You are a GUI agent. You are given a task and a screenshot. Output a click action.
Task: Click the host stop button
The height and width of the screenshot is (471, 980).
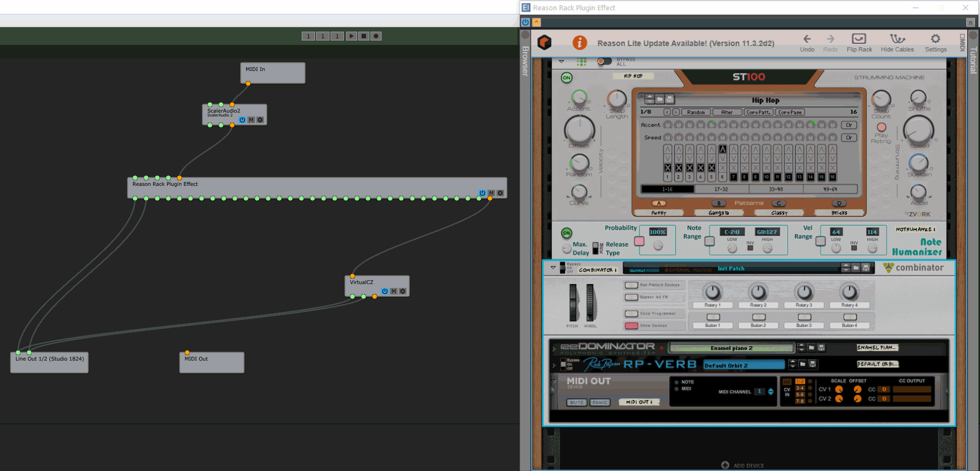click(364, 36)
